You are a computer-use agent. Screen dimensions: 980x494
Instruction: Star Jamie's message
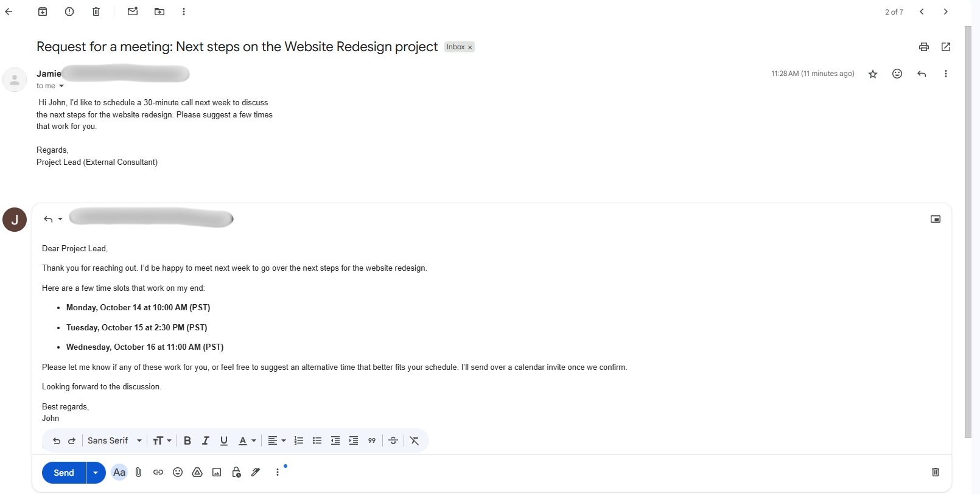point(873,74)
